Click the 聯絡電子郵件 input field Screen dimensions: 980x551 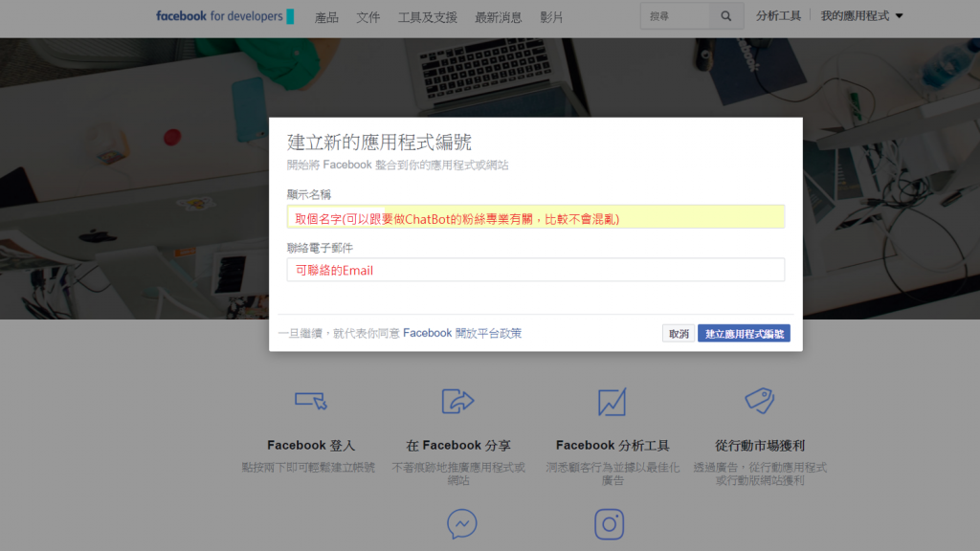point(536,270)
